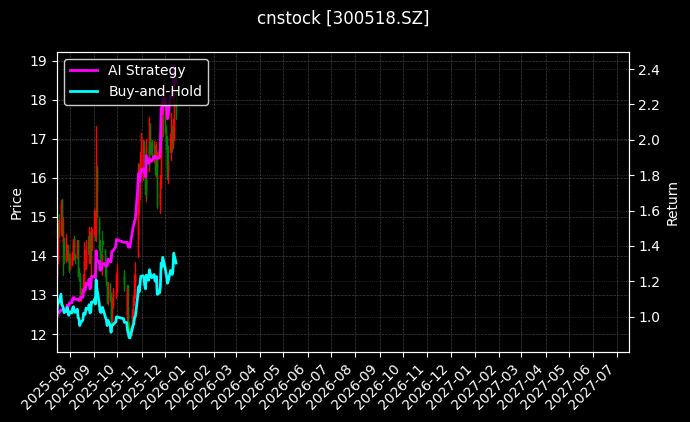
Task: Click the 2026-12 date label
Action: click(x=425, y=387)
